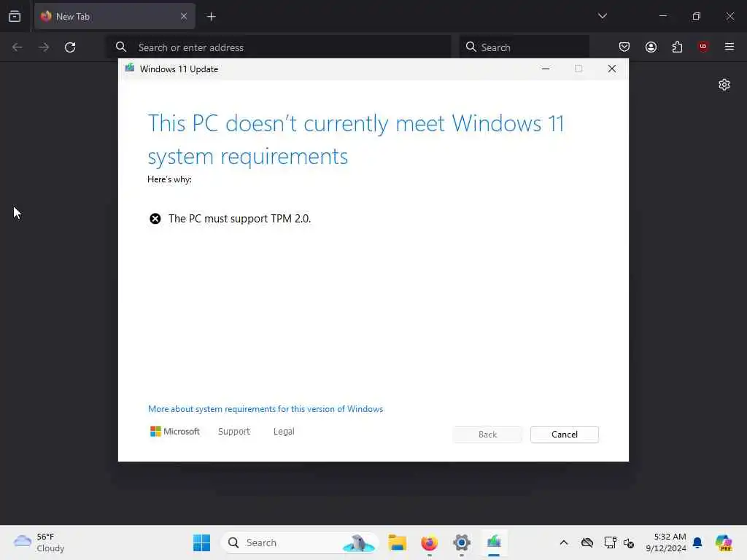Open the Extensions puzzle icon
Screen dimensions: 747x560
677,47
